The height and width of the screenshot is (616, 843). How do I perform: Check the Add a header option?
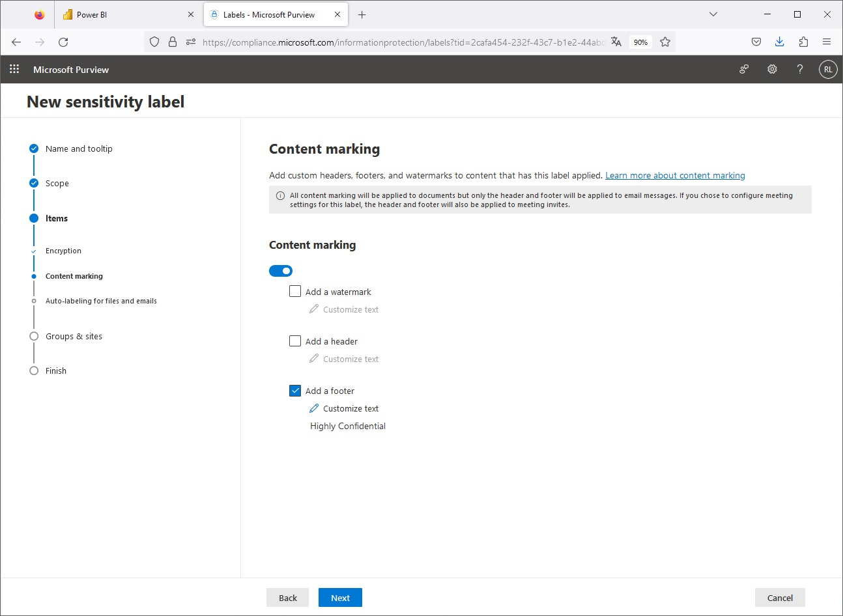click(x=294, y=341)
